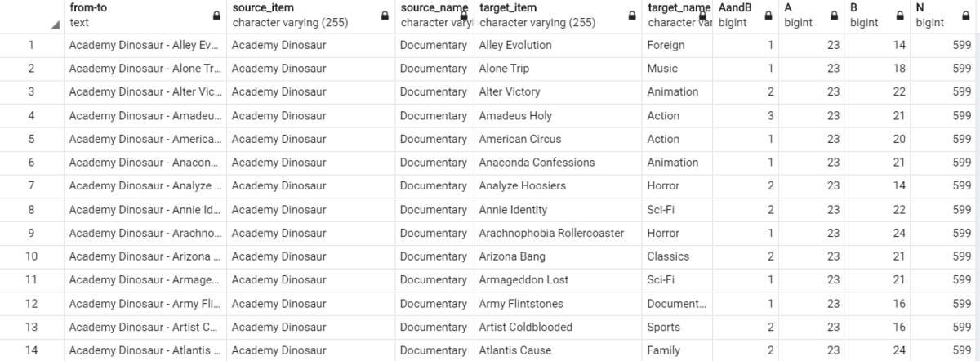Select row number 13 header

click(x=32, y=328)
